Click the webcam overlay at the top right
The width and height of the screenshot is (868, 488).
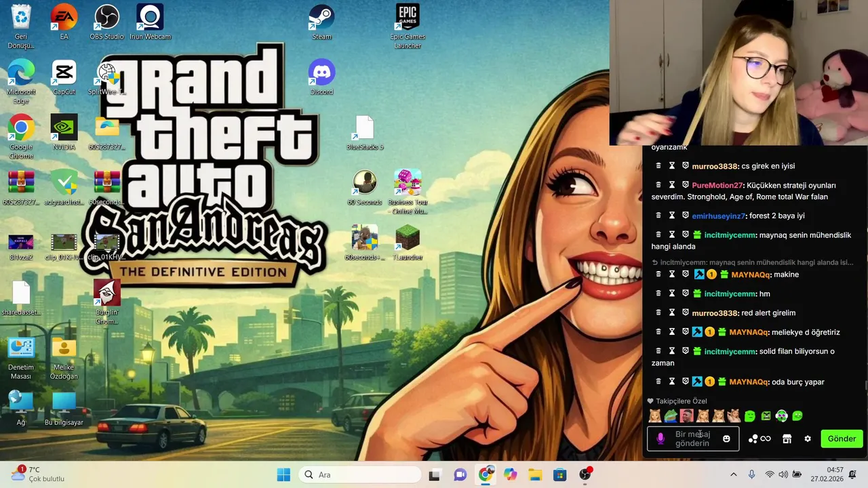tap(738, 73)
